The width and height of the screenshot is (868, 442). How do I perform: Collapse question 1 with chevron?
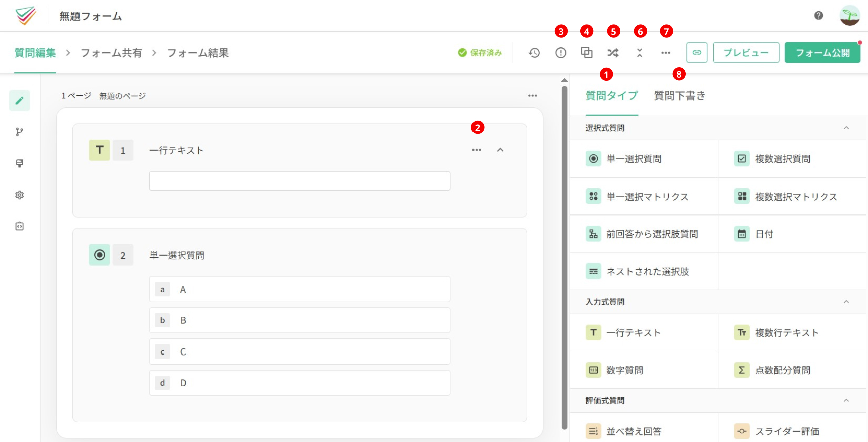click(500, 150)
